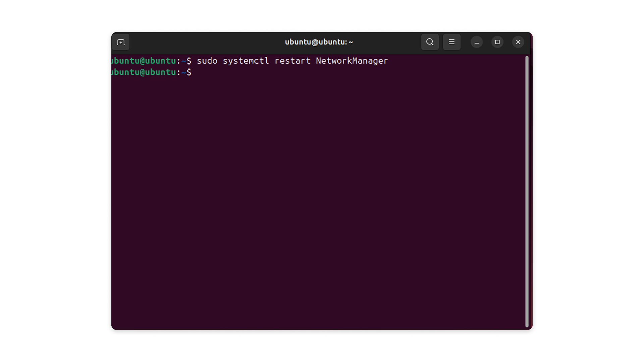Close the terminal window

(x=518, y=42)
